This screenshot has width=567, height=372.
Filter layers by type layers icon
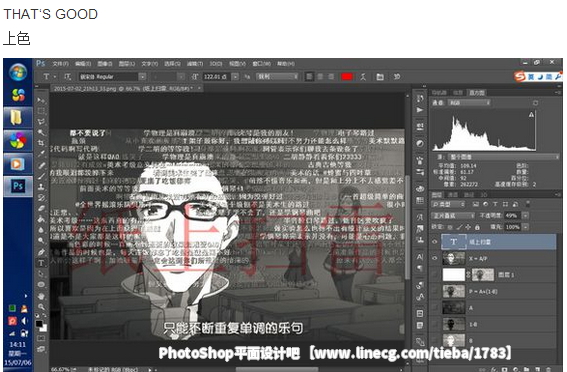pos(495,204)
